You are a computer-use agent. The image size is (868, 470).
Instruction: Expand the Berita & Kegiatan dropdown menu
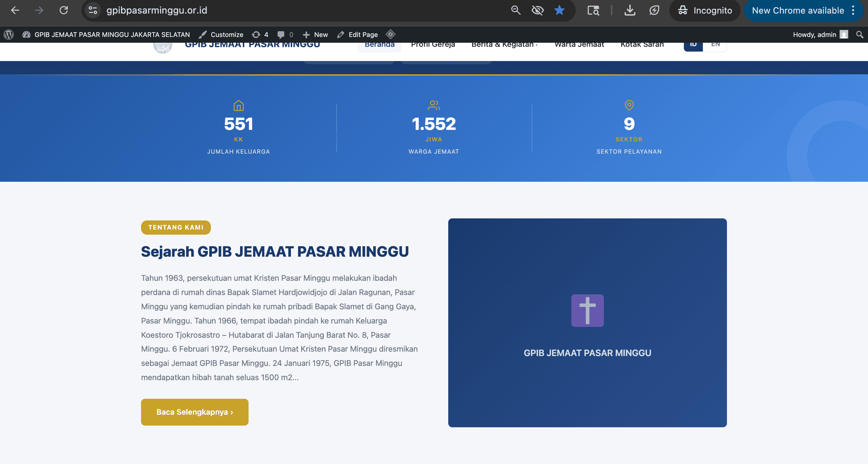(505, 45)
